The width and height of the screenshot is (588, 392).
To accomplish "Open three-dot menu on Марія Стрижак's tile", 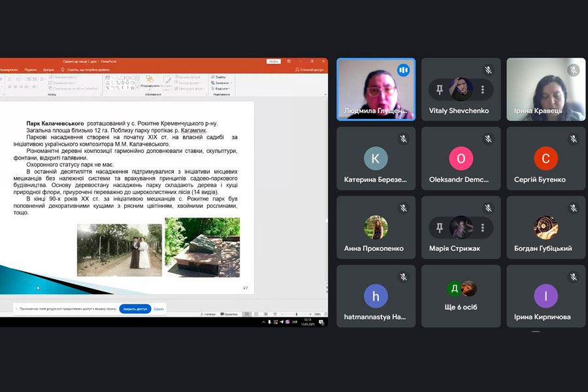I will pyautogui.click(x=483, y=227).
